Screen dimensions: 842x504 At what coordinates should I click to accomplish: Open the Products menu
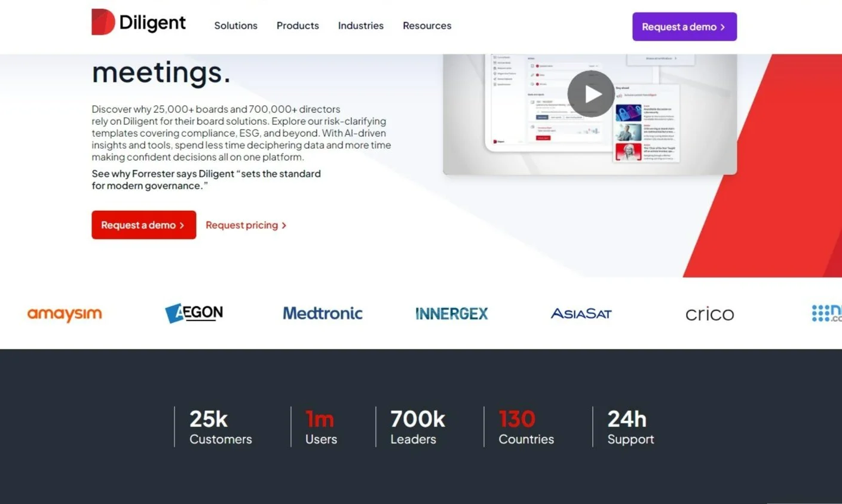pos(298,26)
